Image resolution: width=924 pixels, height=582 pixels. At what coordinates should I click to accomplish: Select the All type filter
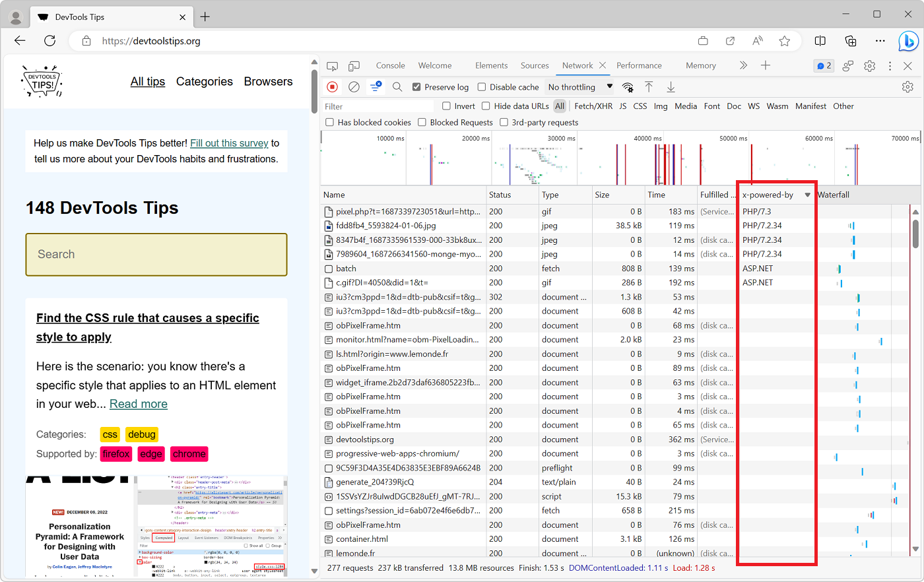[560, 106]
